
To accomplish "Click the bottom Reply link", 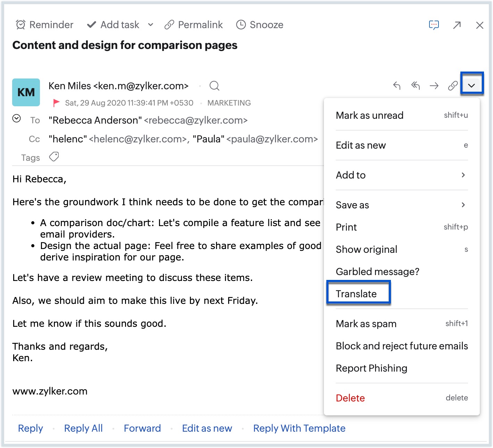I will coord(31,428).
